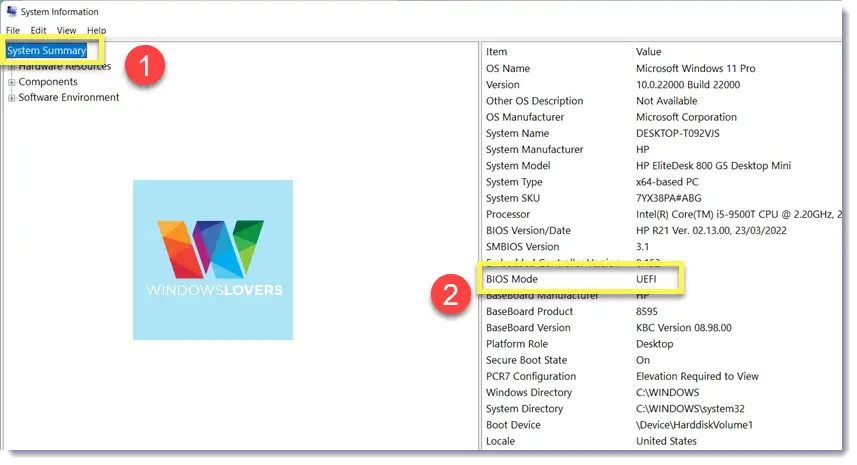The image size is (857, 465).
Task: Click the Boot Device item
Action: [x=513, y=425]
